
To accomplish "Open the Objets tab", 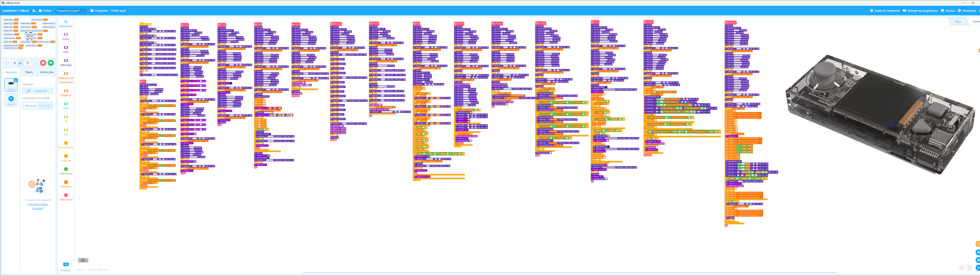I will [29, 72].
